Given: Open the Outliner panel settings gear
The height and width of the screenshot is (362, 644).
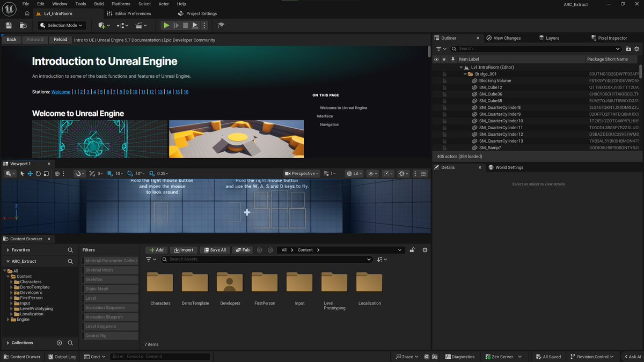Looking at the screenshot, I should (638, 48).
